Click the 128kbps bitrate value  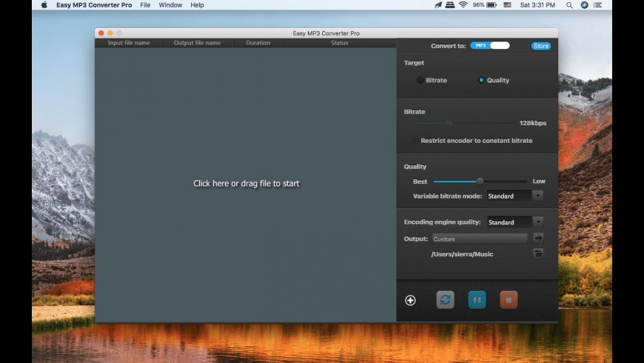point(533,123)
